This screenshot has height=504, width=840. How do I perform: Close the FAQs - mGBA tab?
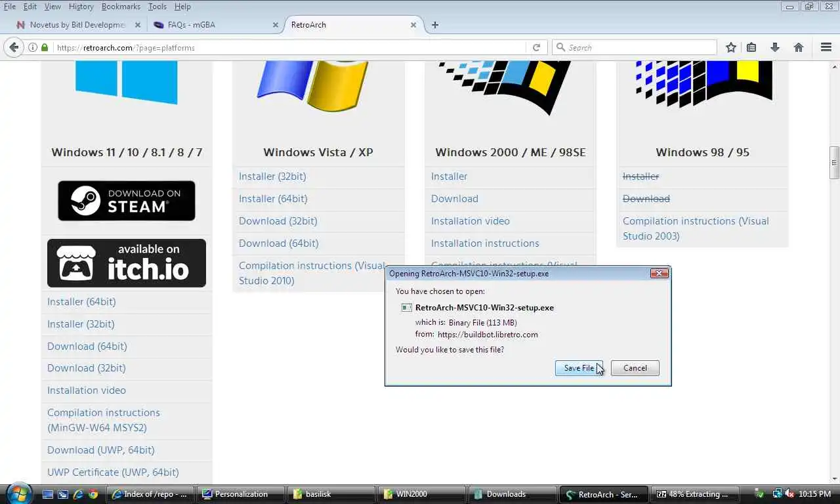coord(276,25)
